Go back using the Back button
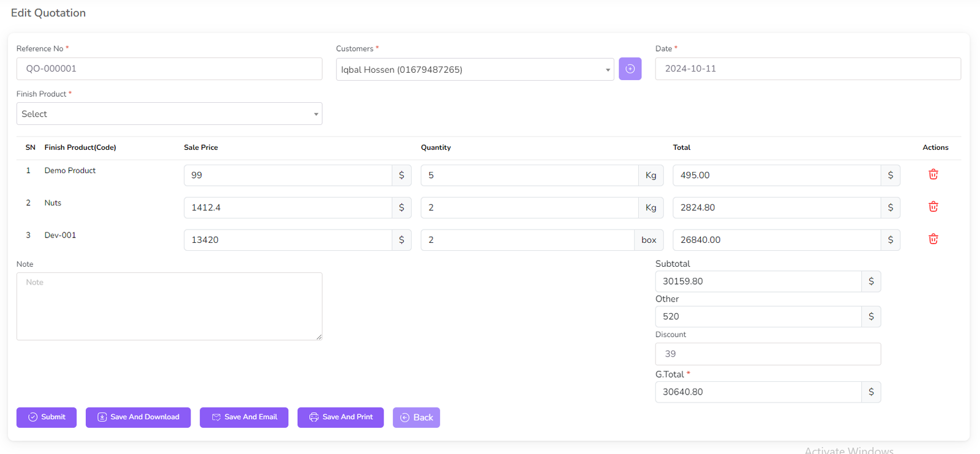This screenshot has width=980, height=454. click(416, 417)
